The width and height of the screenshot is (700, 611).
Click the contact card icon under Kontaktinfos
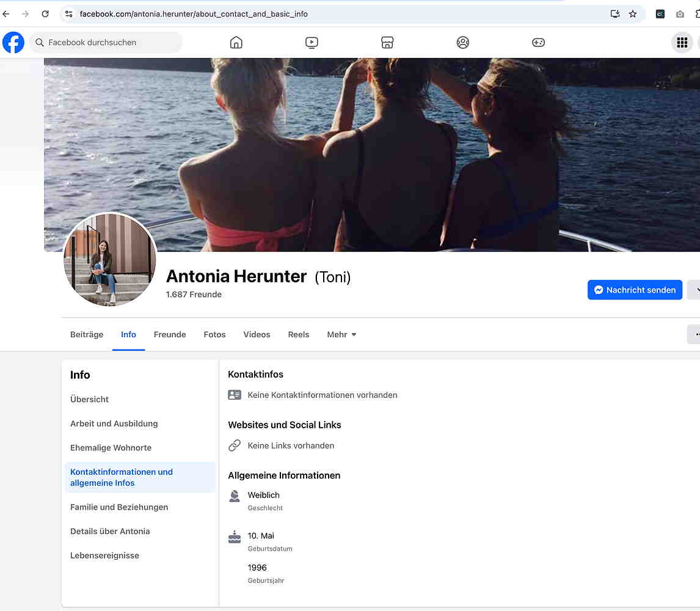tap(235, 395)
